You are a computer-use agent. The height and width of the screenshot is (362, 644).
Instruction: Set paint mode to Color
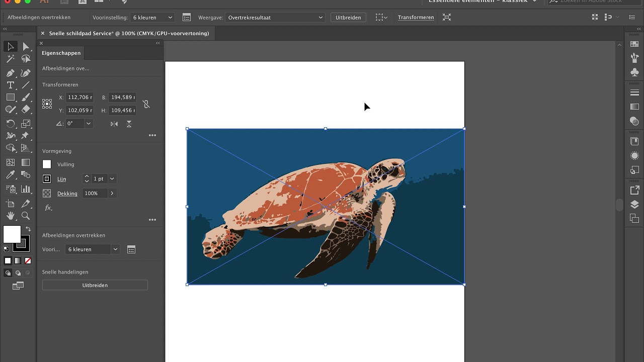(x=8, y=260)
